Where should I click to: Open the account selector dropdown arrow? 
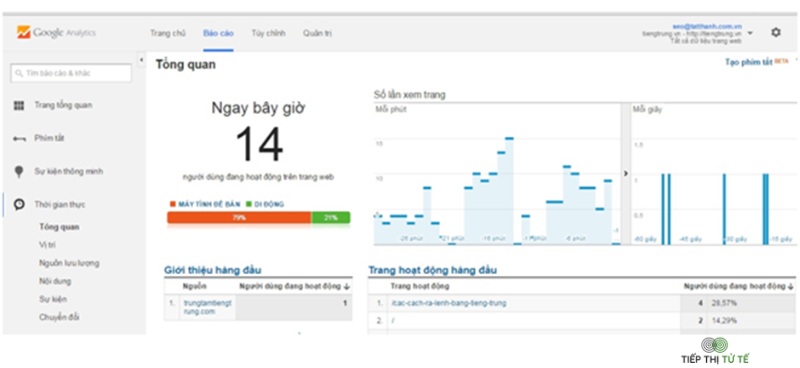coord(750,34)
